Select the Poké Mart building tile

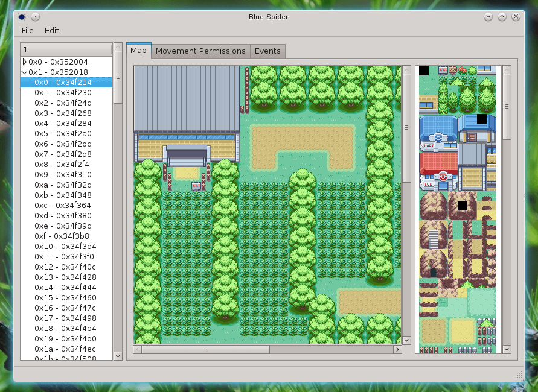click(438, 133)
